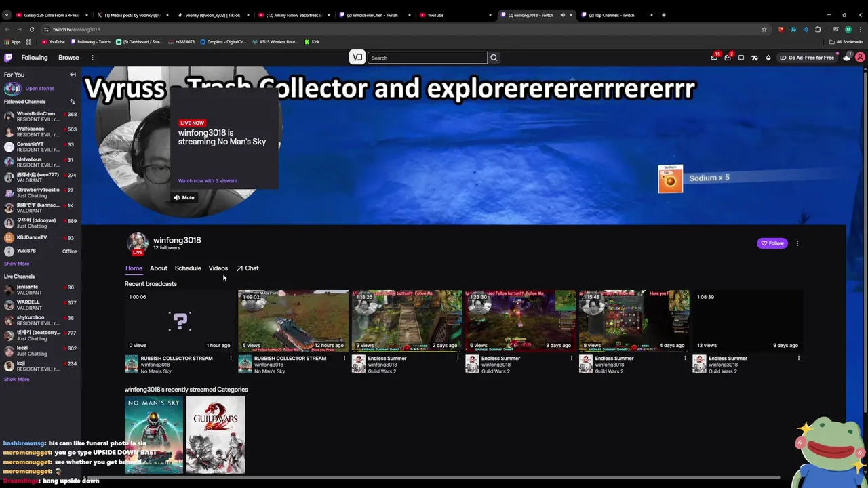Open the tab search dropdown arrow
Image resolution: width=868 pixels, height=488 pixels.
point(6,15)
